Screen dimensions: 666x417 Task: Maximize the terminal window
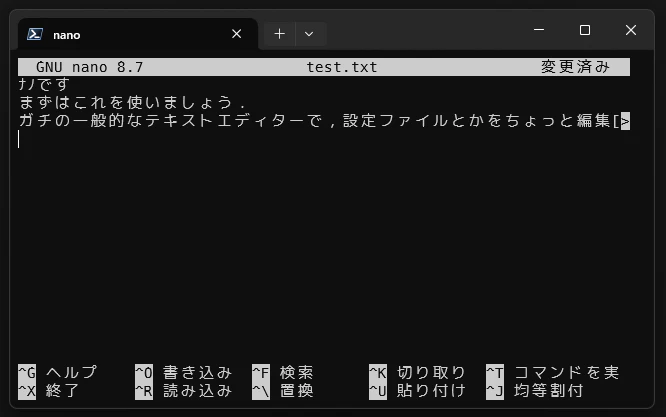[585, 30]
